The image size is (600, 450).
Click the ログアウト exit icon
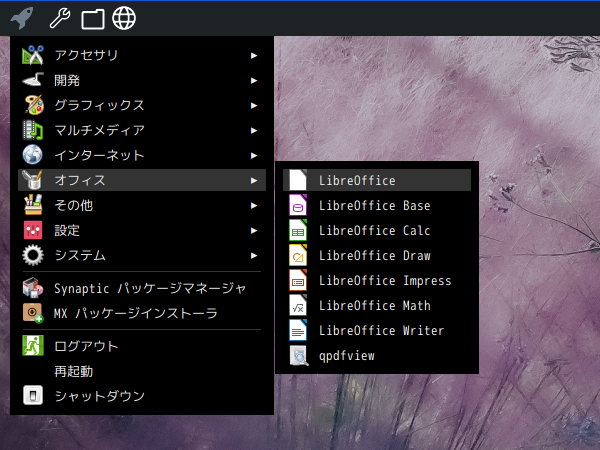[x=33, y=346]
